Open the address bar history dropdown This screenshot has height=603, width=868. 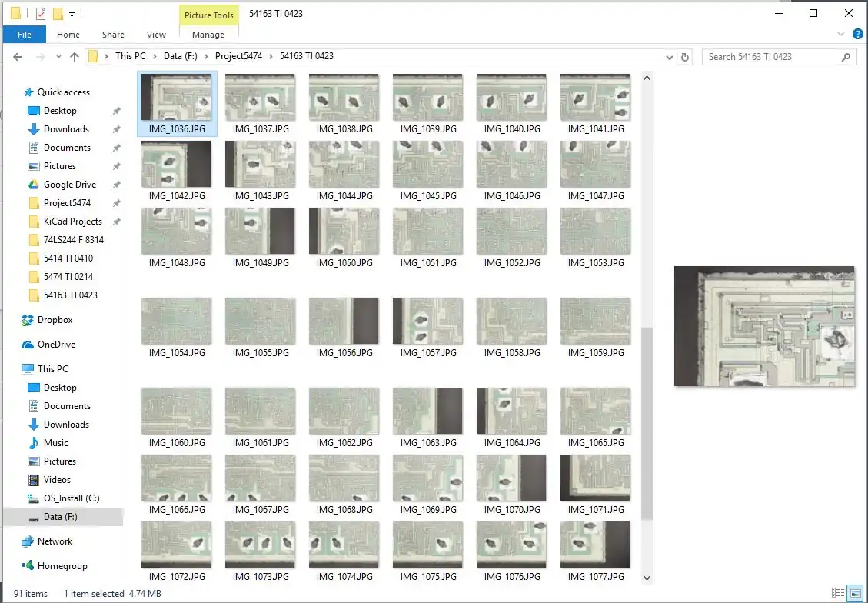tap(670, 57)
